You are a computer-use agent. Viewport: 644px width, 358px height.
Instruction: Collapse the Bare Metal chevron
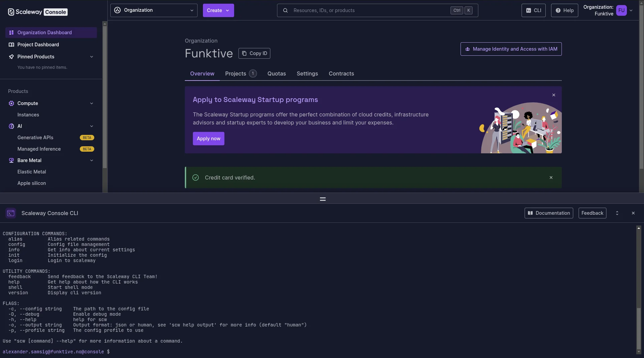click(92, 160)
